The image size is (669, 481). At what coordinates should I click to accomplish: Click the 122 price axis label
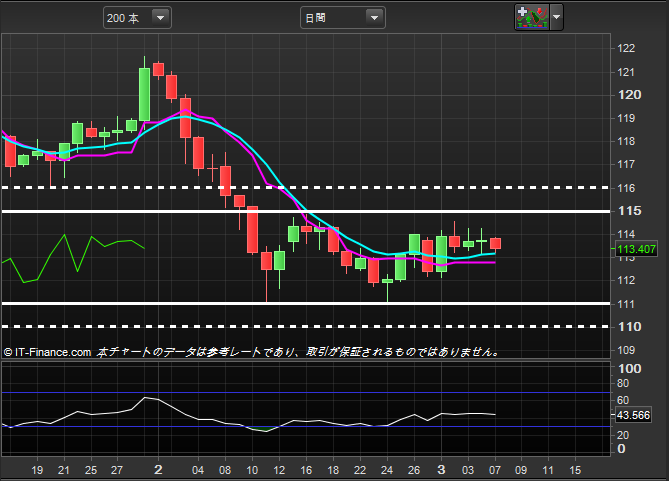[x=626, y=48]
